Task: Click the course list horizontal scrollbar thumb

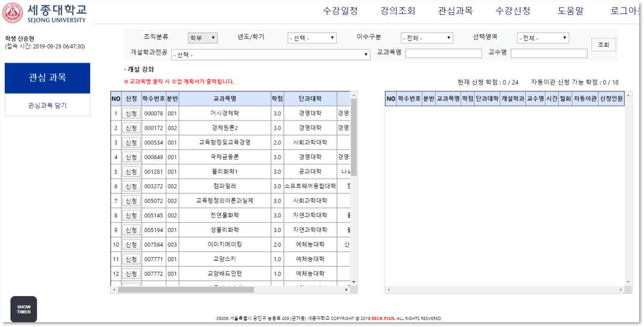Action: tap(186, 290)
